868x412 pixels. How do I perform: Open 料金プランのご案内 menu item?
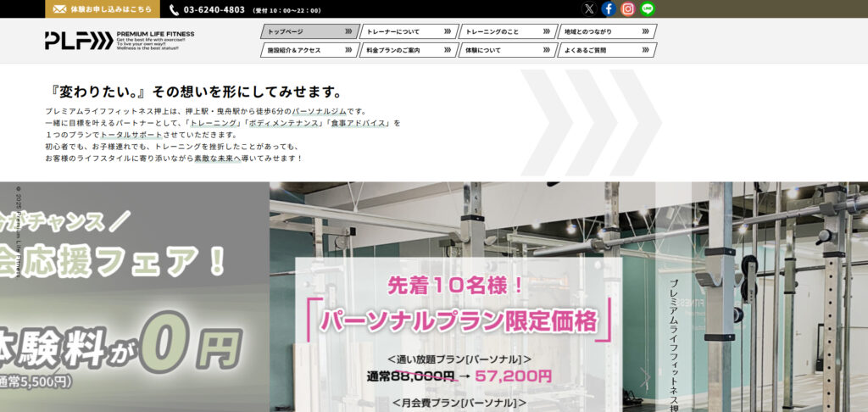pos(406,50)
